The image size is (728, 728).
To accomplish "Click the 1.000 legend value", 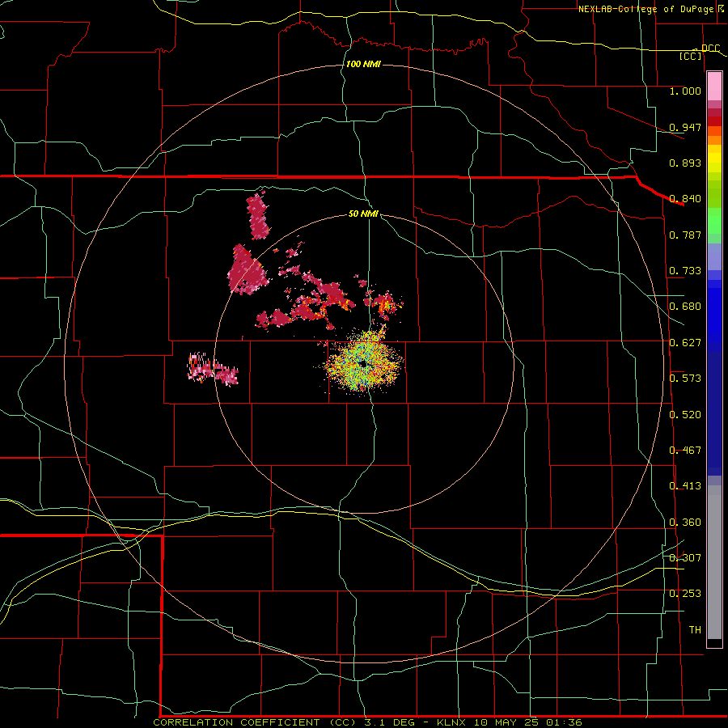I will 685,91.
